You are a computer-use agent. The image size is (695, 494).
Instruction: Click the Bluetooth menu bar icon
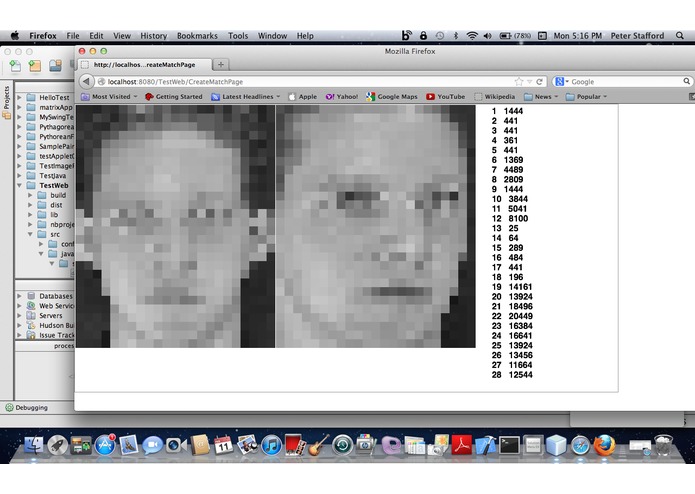click(456, 36)
